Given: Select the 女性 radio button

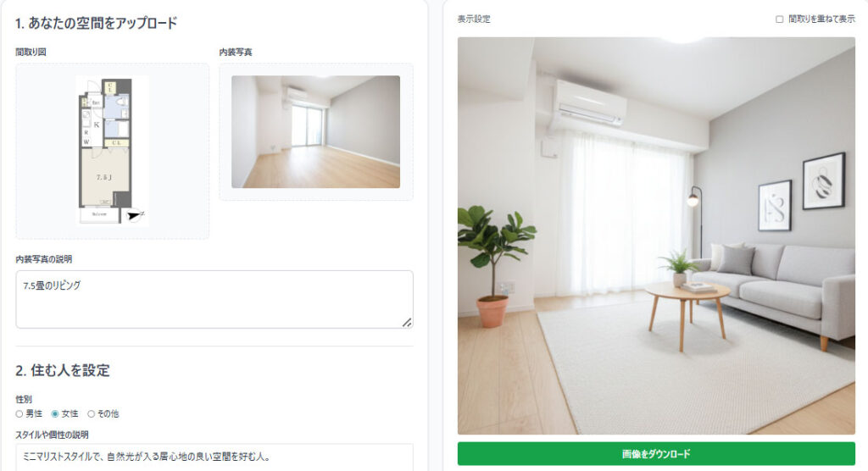Looking at the screenshot, I should point(55,414).
